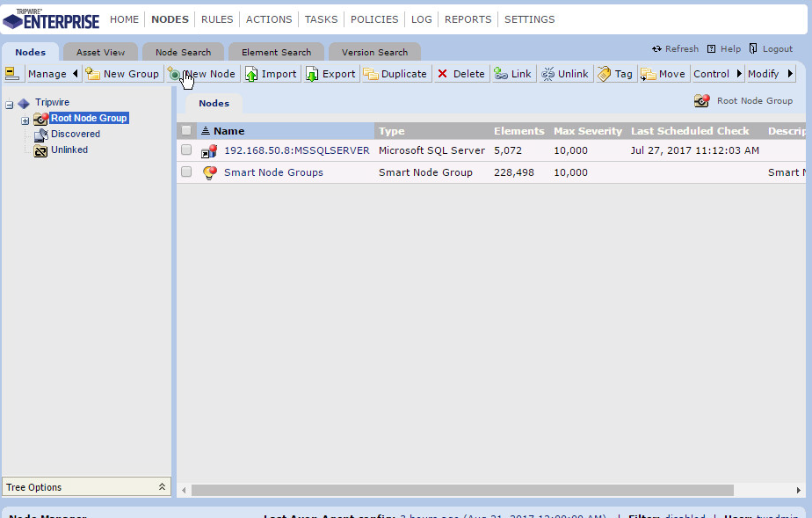Screen dimensions: 812x518
Task: Open the RULES menu
Action: pos(216,19)
